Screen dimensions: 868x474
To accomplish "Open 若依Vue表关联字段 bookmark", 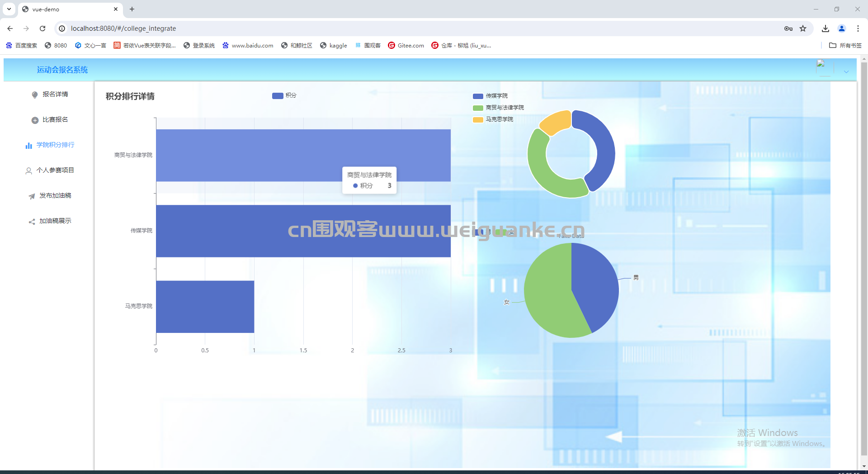I will (145, 45).
